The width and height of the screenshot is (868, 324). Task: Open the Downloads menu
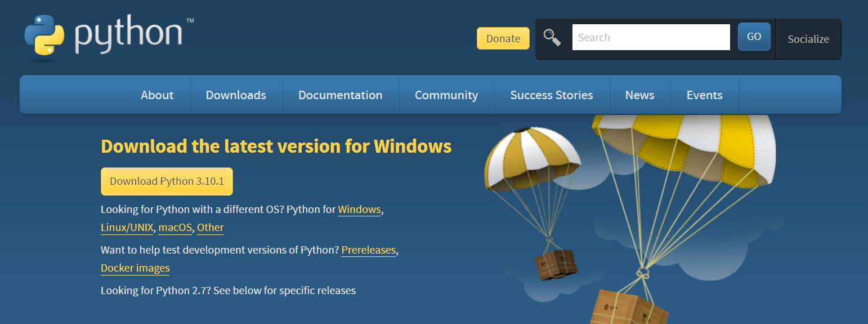(236, 95)
